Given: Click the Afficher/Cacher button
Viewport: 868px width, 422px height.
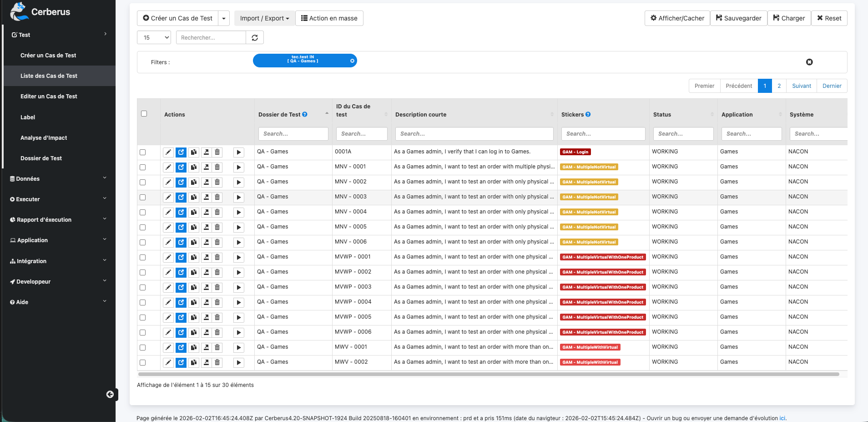Looking at the screenshot, I should coord(677,18).
